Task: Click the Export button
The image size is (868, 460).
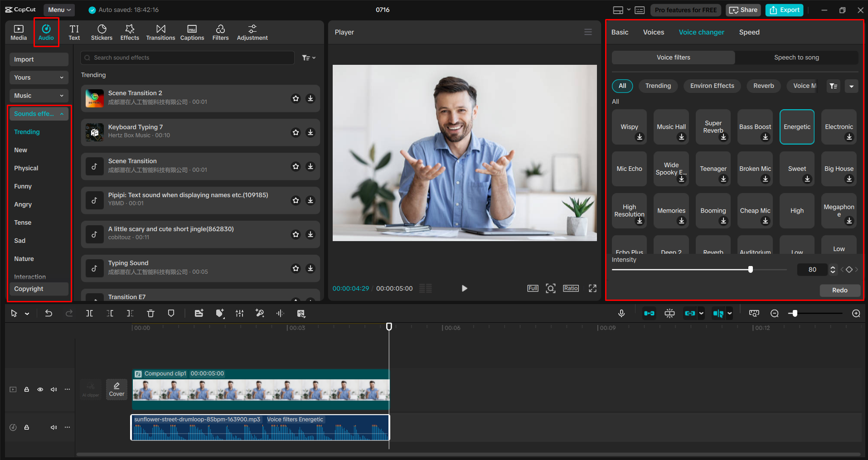Action: click(784, 10)
